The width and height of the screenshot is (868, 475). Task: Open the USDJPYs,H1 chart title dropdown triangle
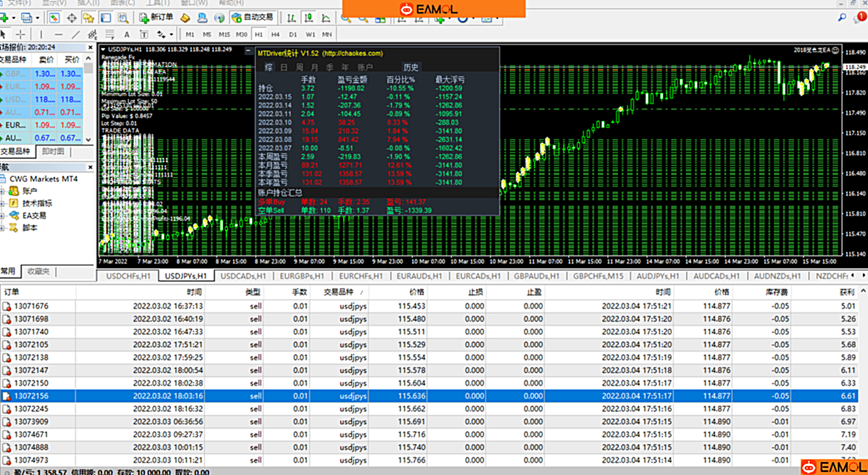tap(103, 49)
